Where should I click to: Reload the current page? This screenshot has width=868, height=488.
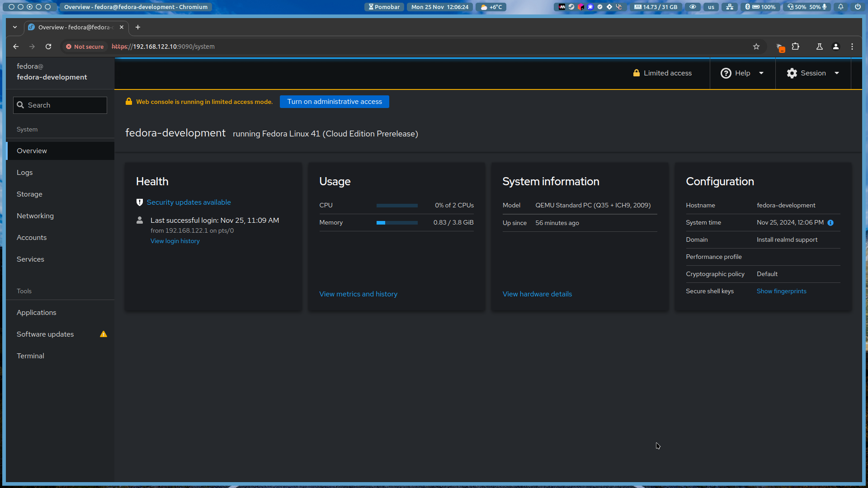[48, 47]
